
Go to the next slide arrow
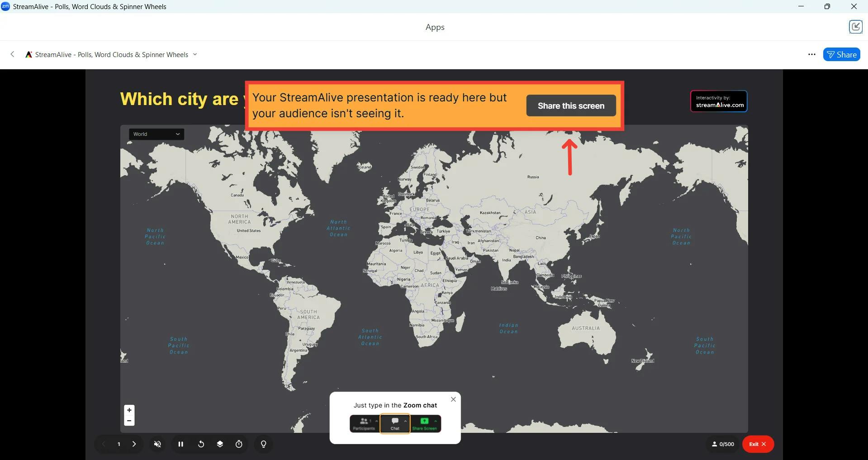[134, 444]
